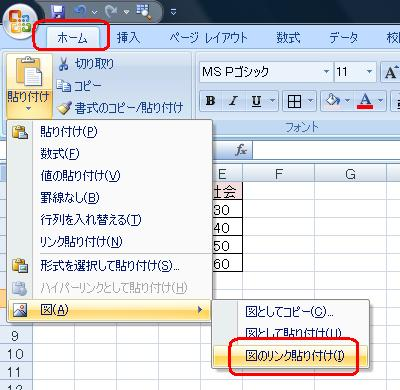Click the cell with value 30
Viewport: 400px width, 390px height.
[227, 210]
